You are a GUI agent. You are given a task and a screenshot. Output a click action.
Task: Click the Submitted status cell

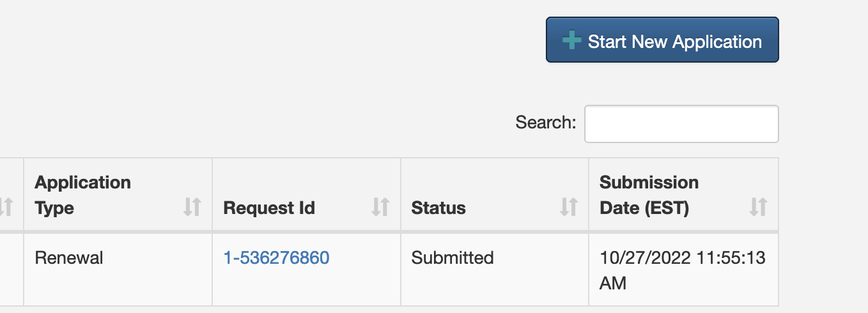click(x=495, y=269)
